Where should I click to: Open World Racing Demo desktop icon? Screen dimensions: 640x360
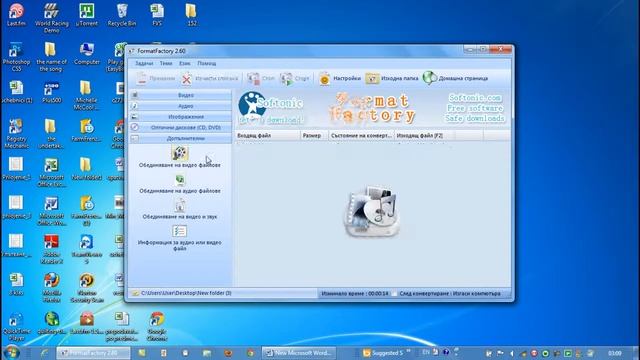point(51,18)
